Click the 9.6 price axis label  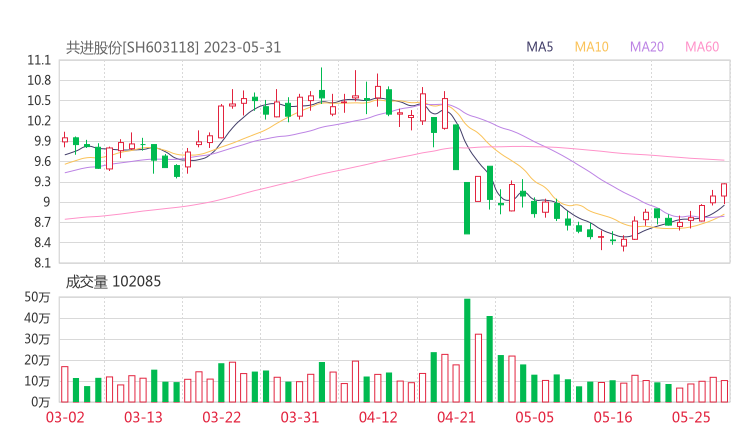coord(42,162)
